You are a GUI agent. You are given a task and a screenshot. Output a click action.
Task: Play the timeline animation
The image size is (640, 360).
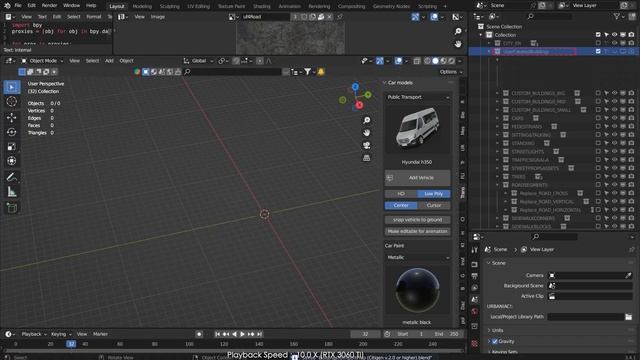pyautogui.click(x=242, y=334)
